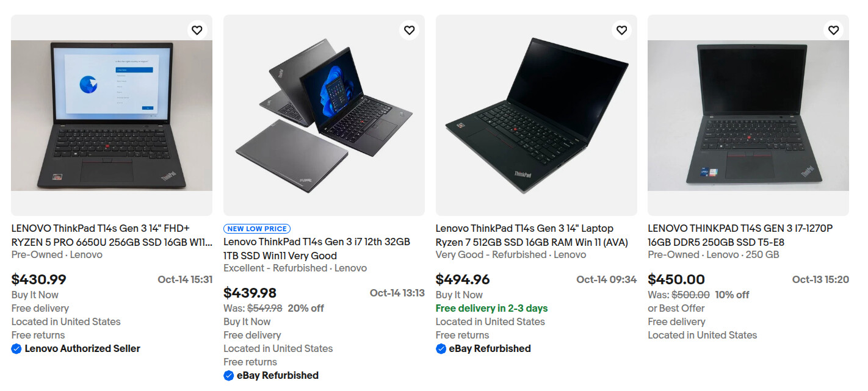Click the $439.98 price
Image resolution: width=868 pixels, height=391 pixels.
point(250,293)
